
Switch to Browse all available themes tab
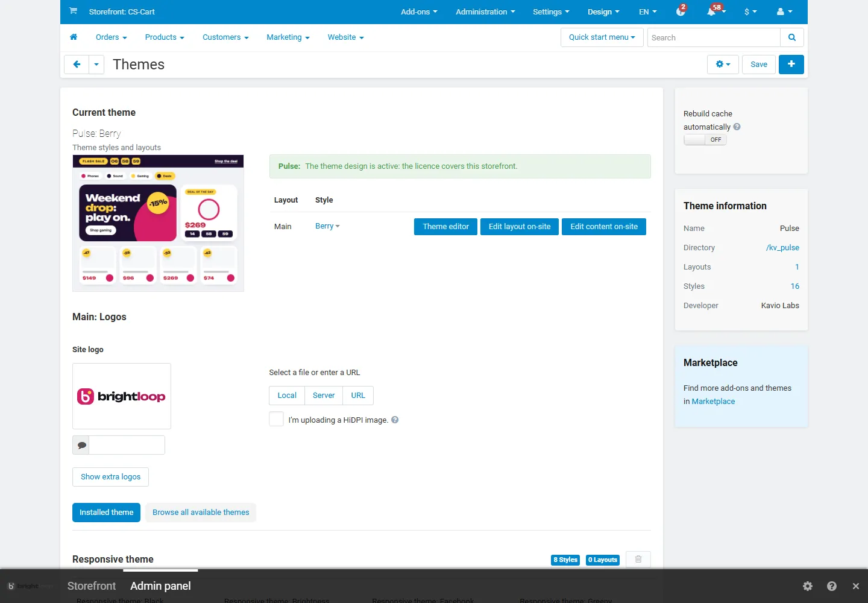click(201, 513)
